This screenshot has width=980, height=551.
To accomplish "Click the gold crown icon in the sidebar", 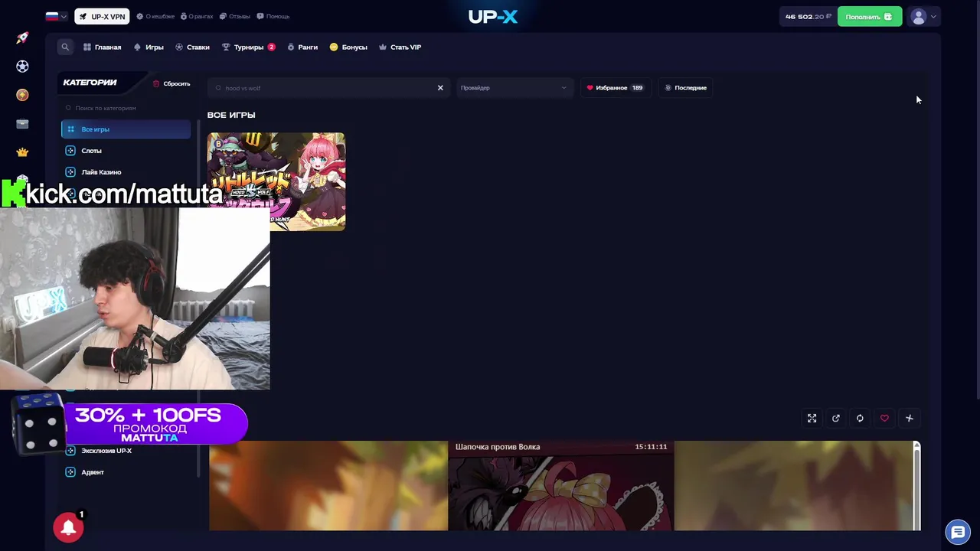I will point(22,152).
